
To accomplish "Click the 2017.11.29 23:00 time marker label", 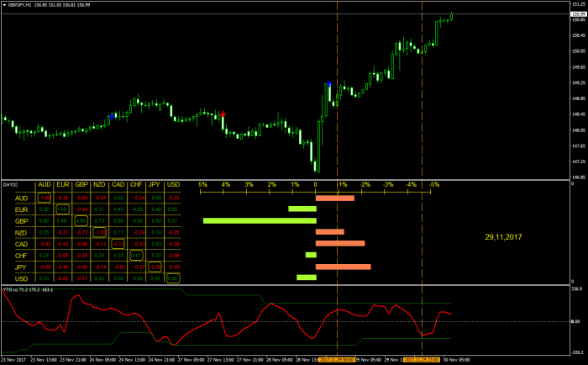I will pos(422,360).
